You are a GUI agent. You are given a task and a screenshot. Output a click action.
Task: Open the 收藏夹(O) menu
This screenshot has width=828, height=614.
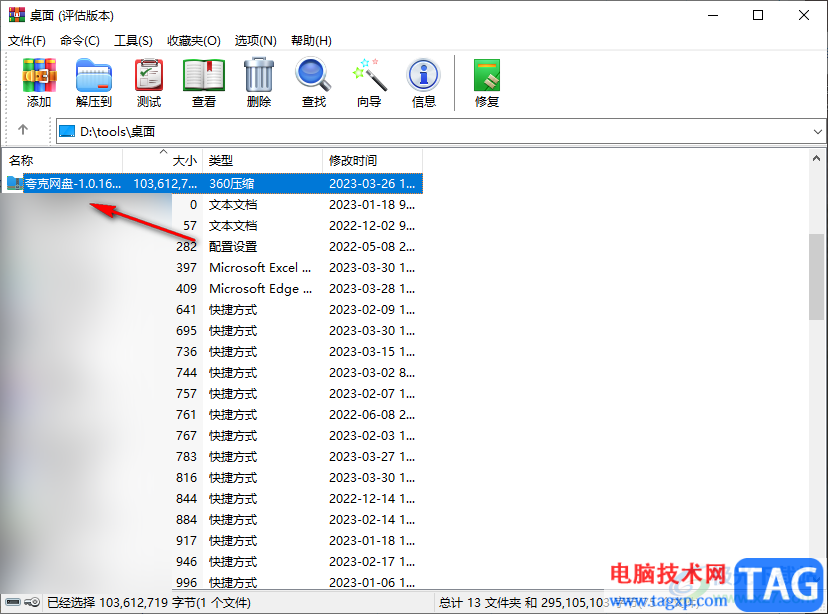pyautogui.click(x=194, y=41)
